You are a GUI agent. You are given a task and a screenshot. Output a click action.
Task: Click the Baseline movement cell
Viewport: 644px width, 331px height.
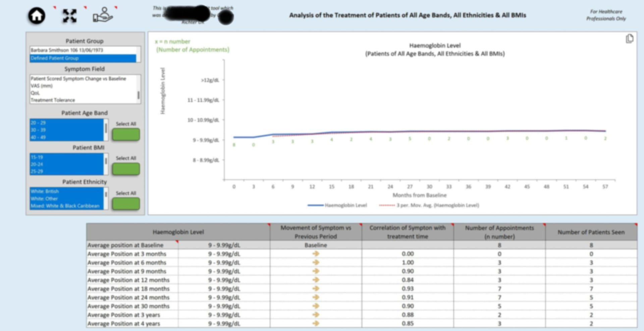coord(316,245)
